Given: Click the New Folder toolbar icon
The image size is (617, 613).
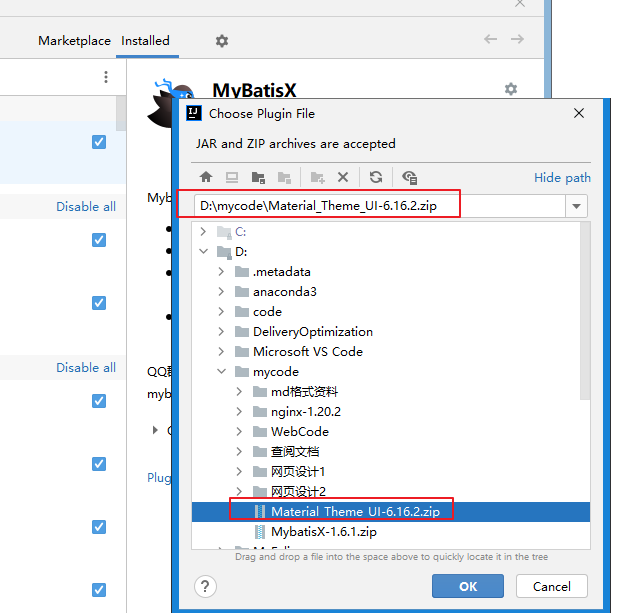Looking at the screenshot, I should 317,177.
